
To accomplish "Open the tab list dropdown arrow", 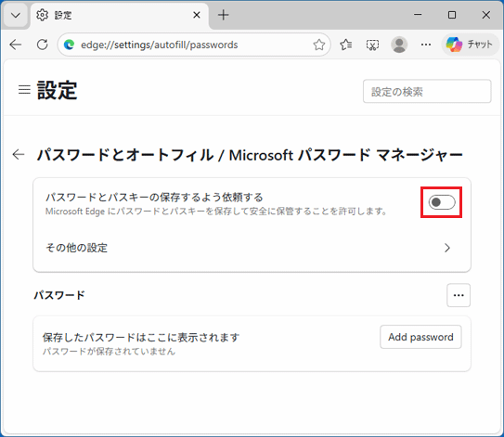I will click(16, 15).
